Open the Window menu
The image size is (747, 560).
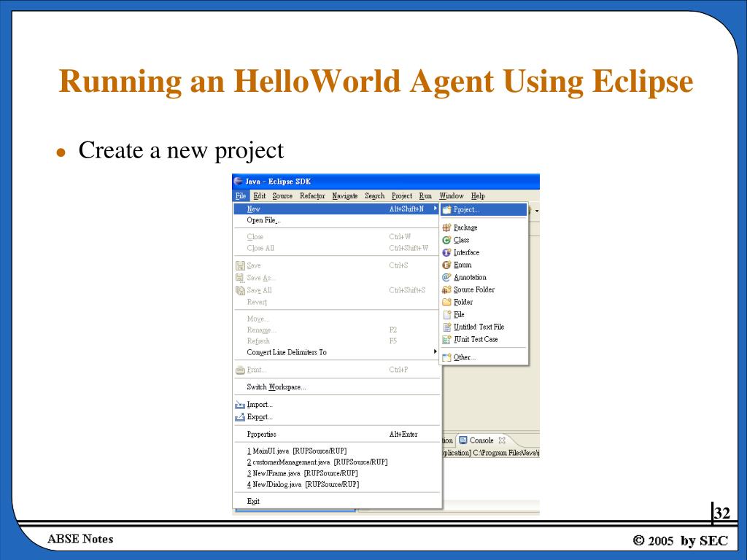pyautogui.click(x=452, y=195)
